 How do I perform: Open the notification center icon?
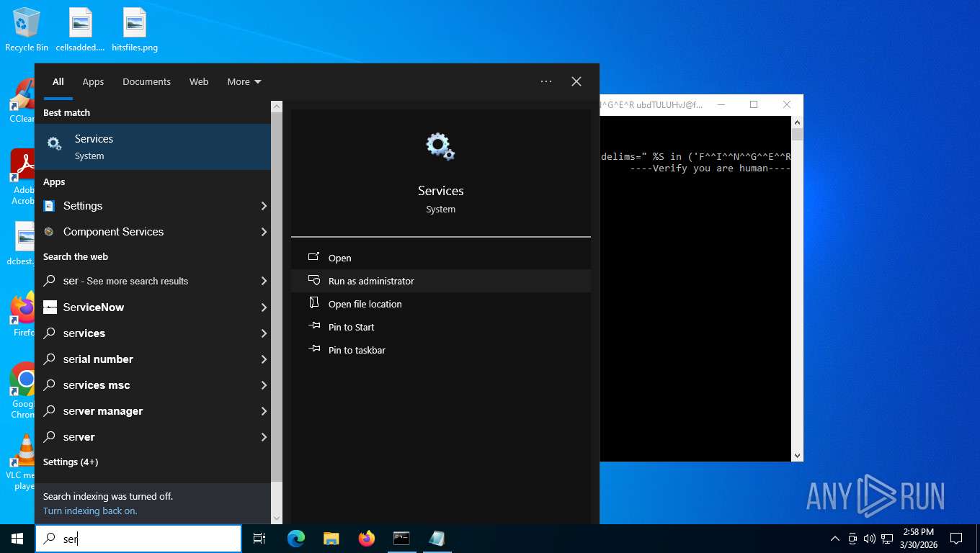pyautogui.click(x=956, y=539)
